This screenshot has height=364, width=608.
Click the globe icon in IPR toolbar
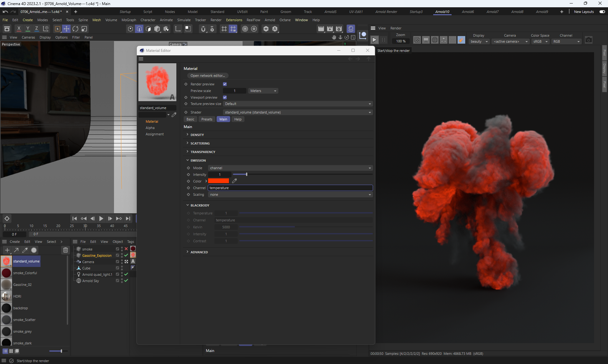pos(435,40)
